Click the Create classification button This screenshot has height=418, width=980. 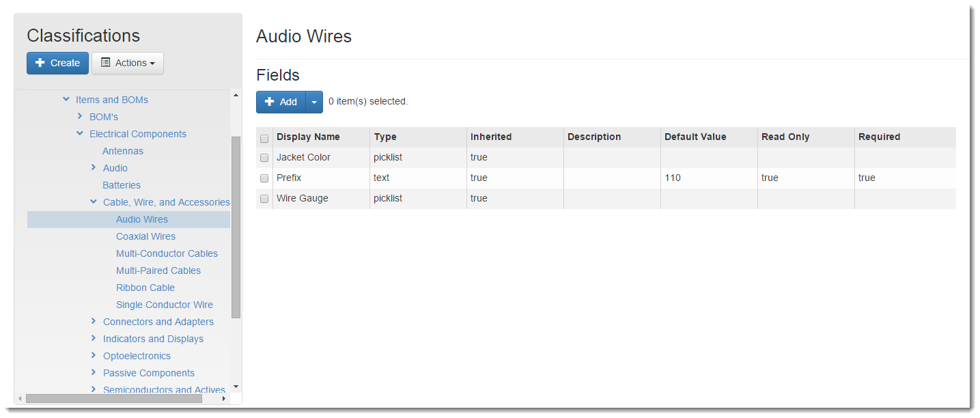click(x=57, y=63)
